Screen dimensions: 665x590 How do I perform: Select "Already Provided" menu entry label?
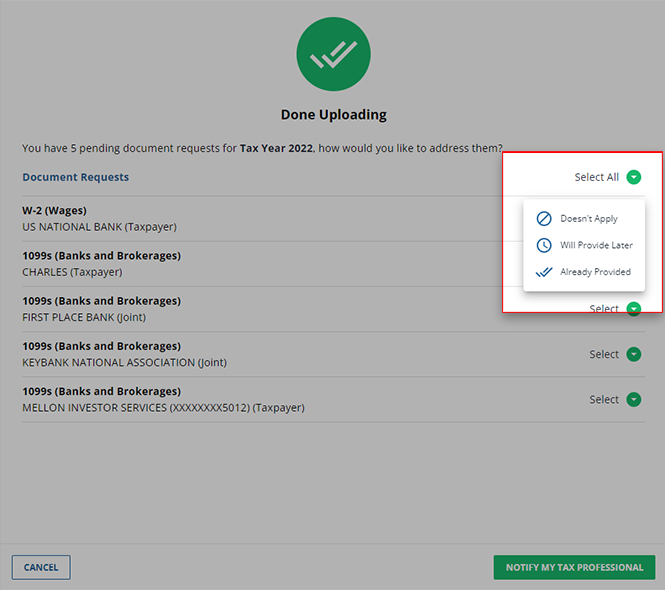click(x=595, y=272)
